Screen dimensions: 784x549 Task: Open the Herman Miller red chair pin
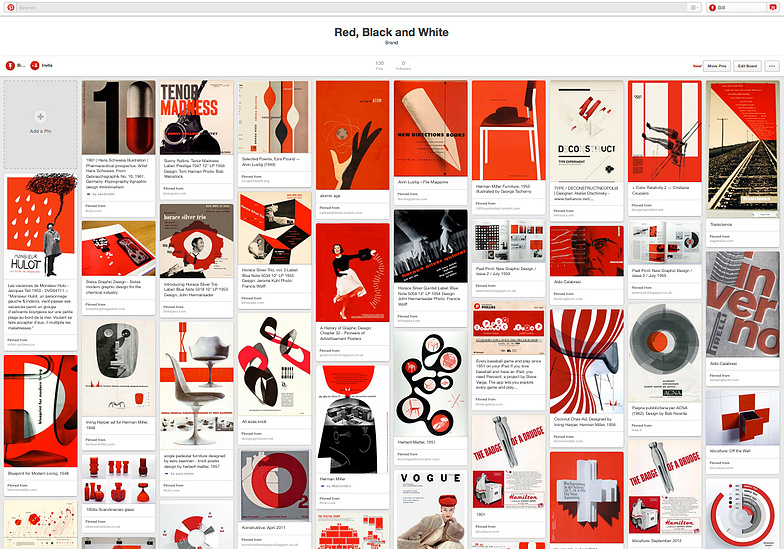(x=508, y=130)
